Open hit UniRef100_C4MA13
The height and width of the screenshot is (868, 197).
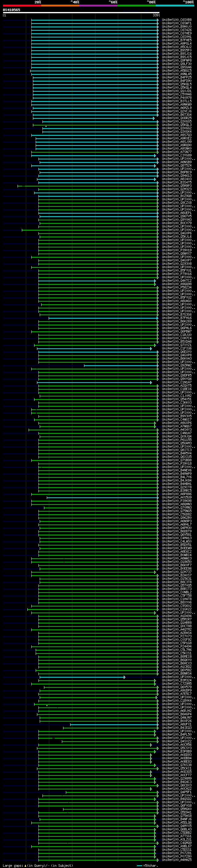[x=177, y=538]
